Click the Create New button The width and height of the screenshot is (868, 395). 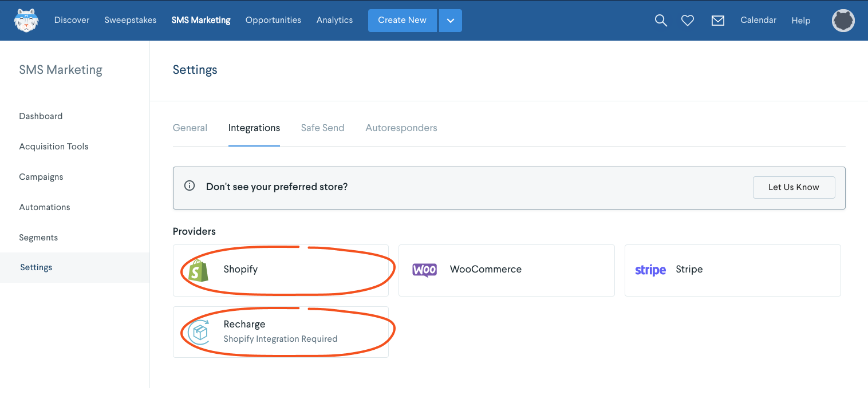[x=402, y=21]
